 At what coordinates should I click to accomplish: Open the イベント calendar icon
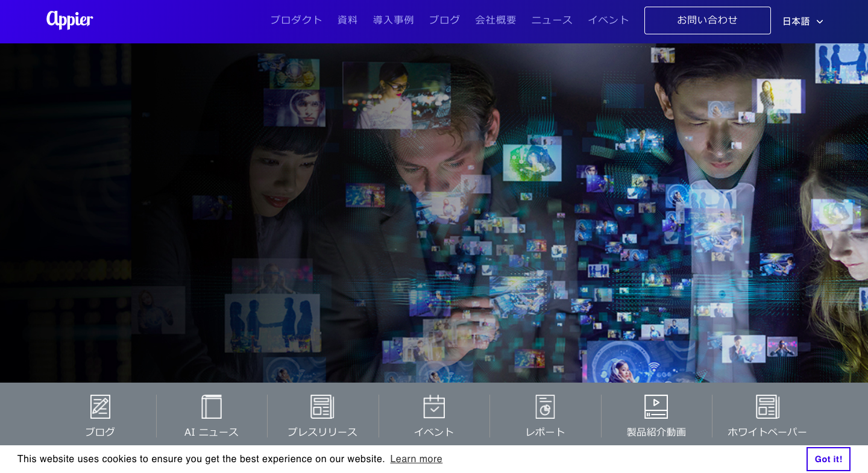click(x=434, y=407)
